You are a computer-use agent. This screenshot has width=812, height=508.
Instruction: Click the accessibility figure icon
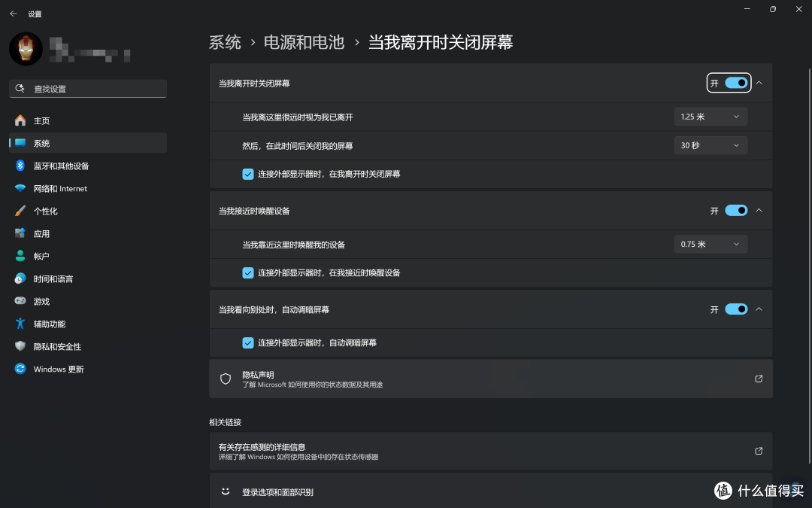tap(20, 324)
